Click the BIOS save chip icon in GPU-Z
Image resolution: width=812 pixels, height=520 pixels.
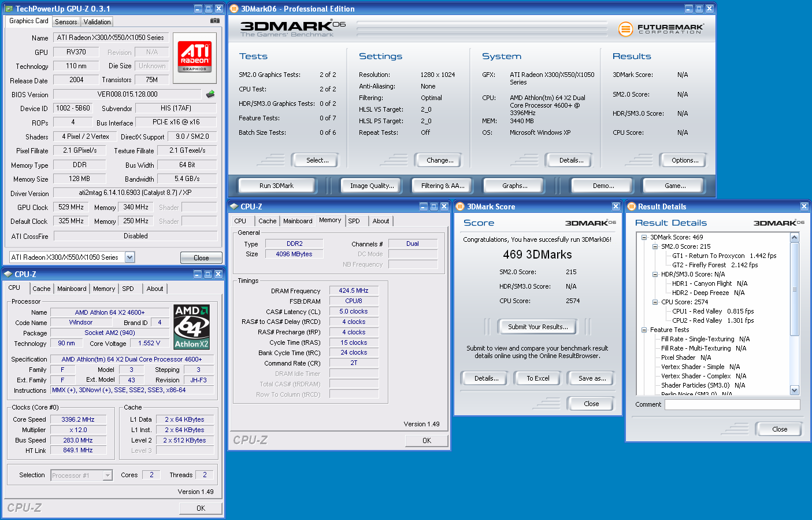(210, 94)
